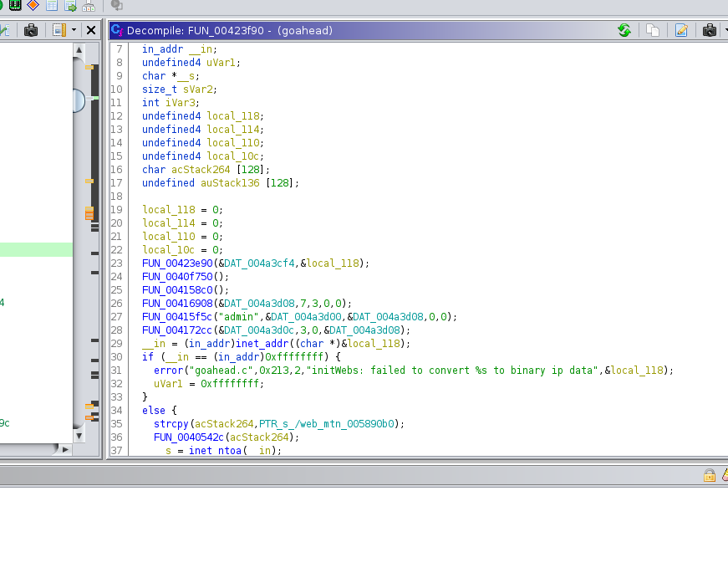Click the export edit pencil icon

coord(681,31)
